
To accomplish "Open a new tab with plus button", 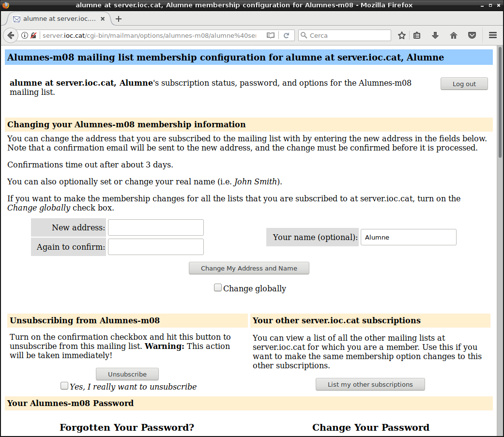I will point(119,19).
